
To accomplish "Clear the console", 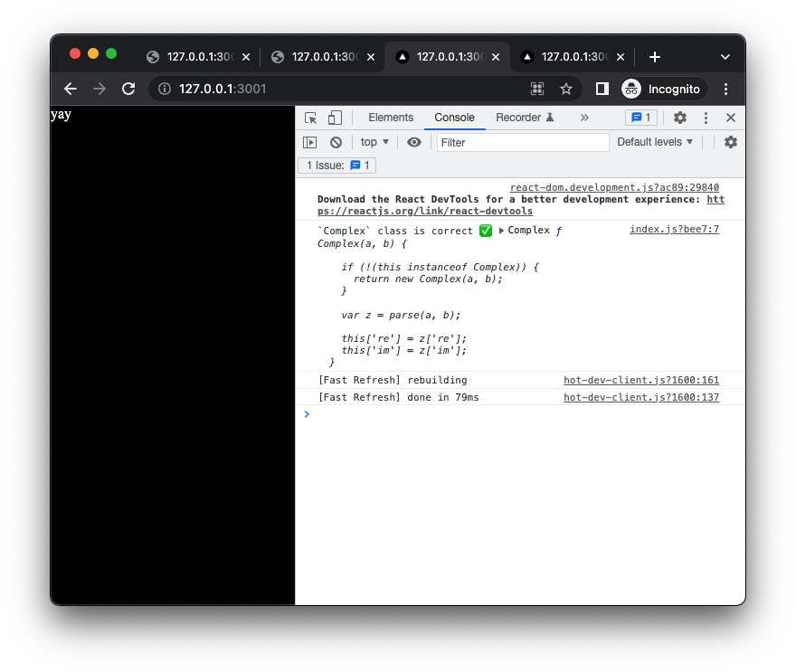I will click(x=336, y=143).
